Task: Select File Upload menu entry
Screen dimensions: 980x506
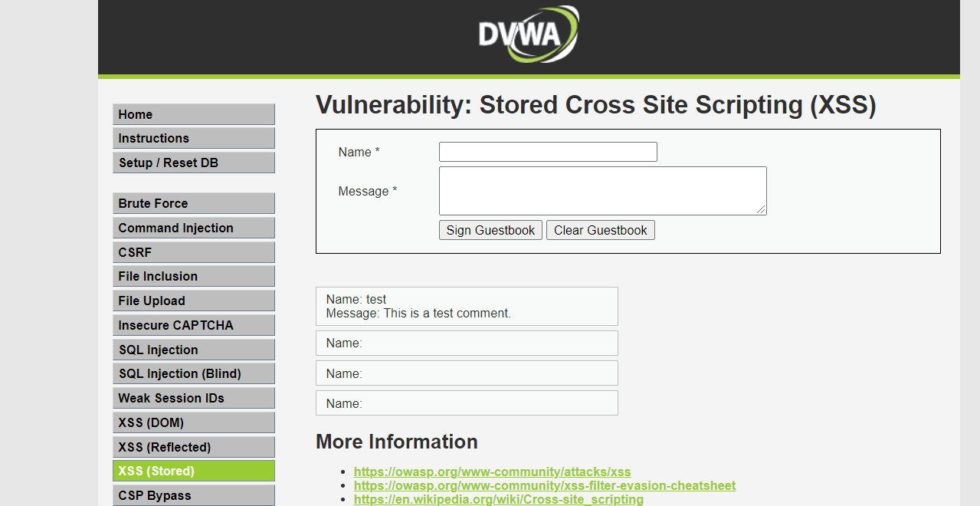Action: pos(193,301)
